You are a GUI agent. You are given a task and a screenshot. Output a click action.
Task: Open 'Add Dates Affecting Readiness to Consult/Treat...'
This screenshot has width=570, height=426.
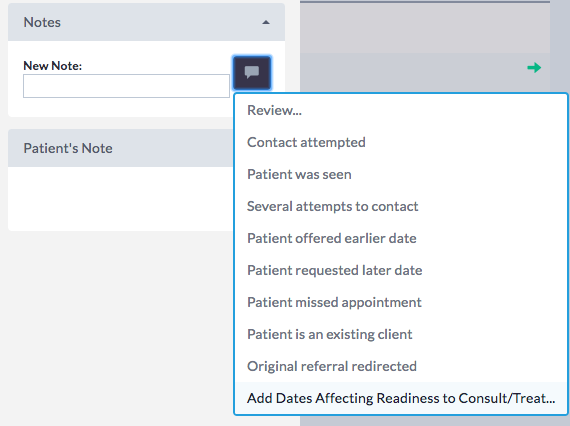pyautogui.click(x=401, y=398)
